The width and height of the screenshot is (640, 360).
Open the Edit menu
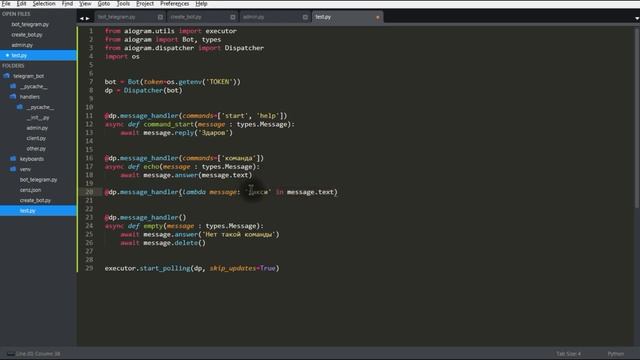pyautogui.click(x=21, y=4)
